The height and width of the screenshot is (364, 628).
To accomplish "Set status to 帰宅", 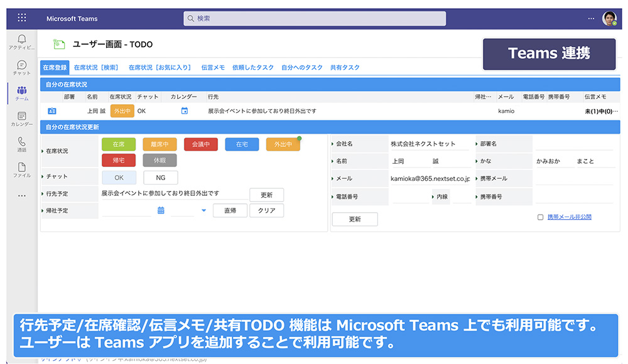I will [x=119, y=160].
